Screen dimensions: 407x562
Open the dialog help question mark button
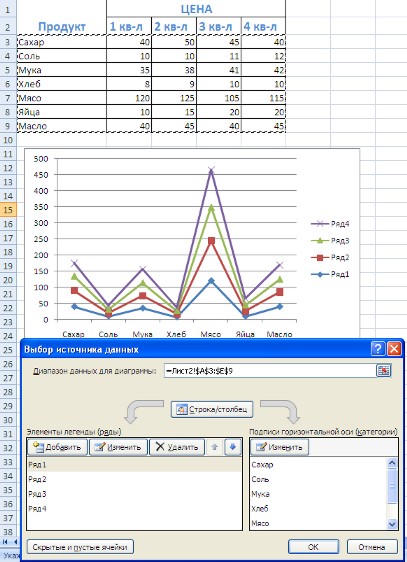point(378,348)
